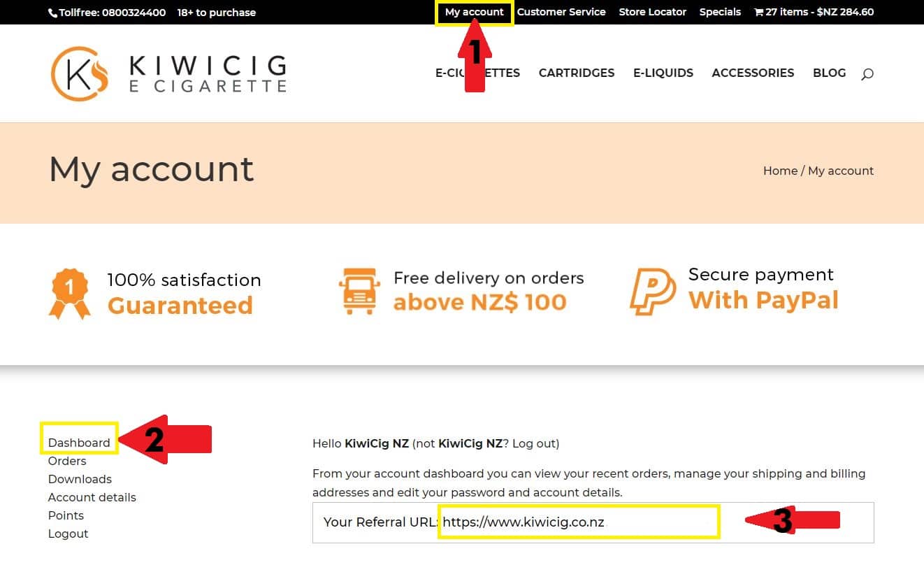The width and height of the screenshot is (924, 572).
Task: Open the E-Liquids category
Action: [x=663, y=73]
